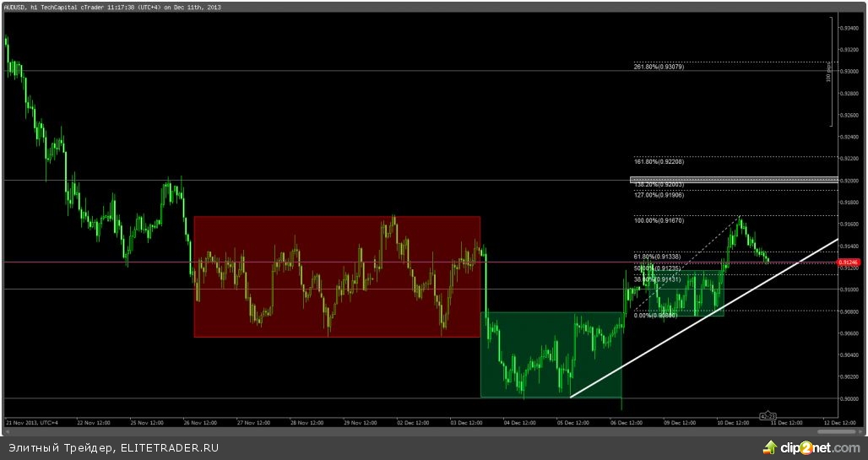Select the 61.80% Fibonacci retracement label
Viewport: 868px width, 460px height.
coord(657,256)
